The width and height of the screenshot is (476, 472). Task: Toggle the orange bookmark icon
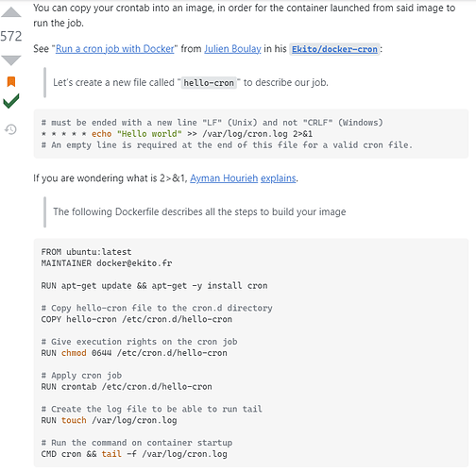[11, 81]
